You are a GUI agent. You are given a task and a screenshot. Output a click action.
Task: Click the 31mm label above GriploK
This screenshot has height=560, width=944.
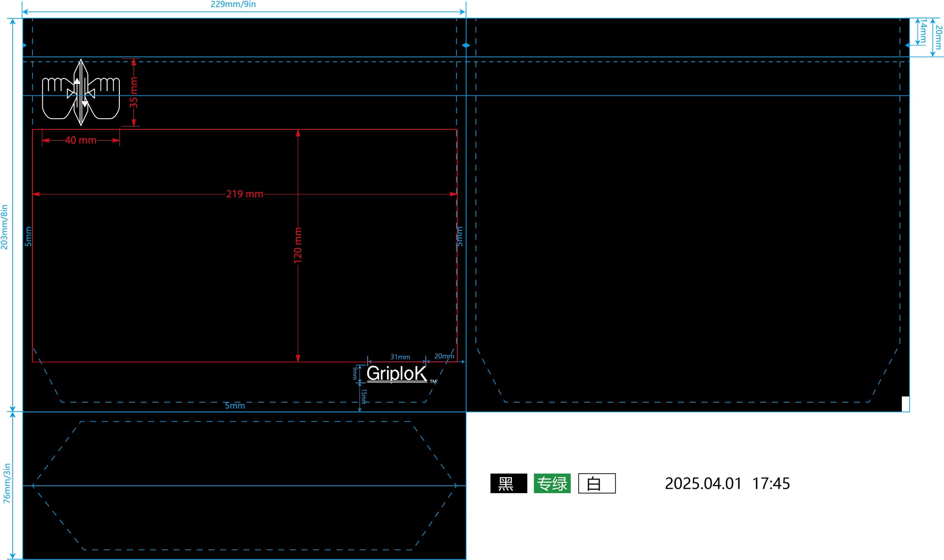pyautogui.click(x=400, y=357)
